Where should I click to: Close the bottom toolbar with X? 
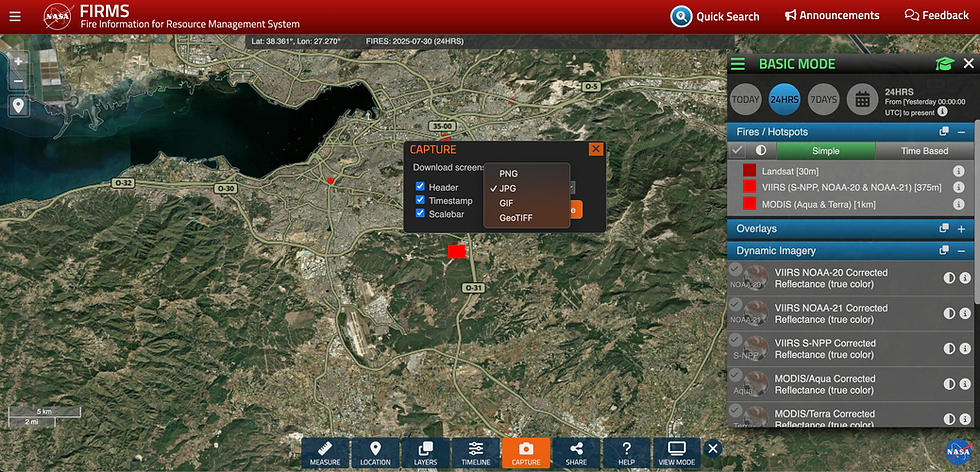712,448
